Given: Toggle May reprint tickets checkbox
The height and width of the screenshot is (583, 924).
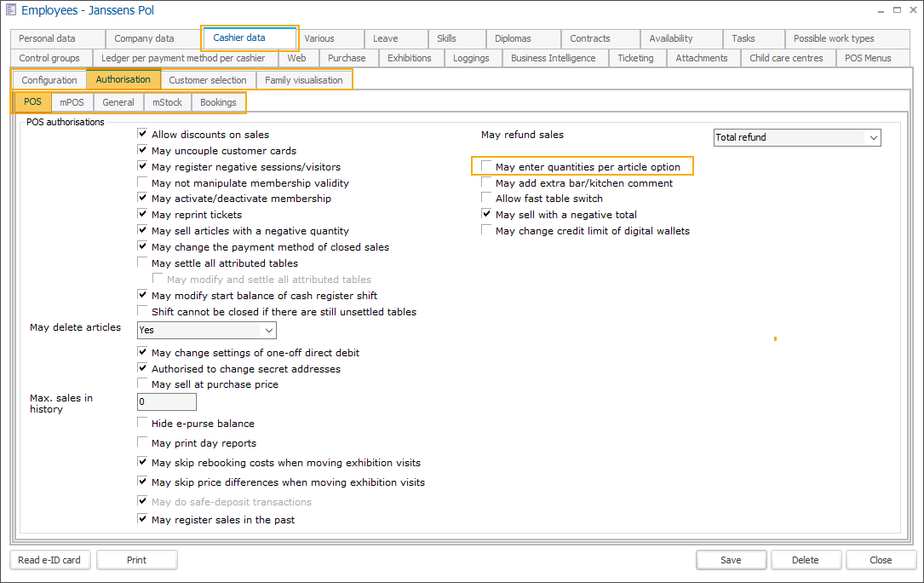Looking at the screenshot, I should 143,215.
